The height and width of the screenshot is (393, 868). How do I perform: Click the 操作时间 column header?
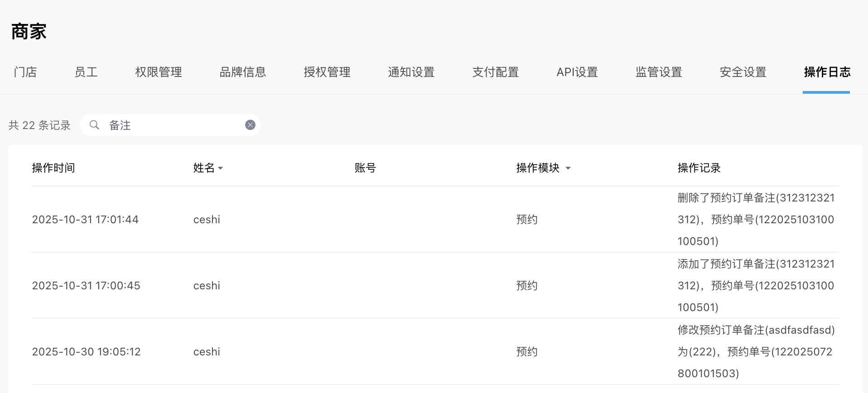point(53,168)
